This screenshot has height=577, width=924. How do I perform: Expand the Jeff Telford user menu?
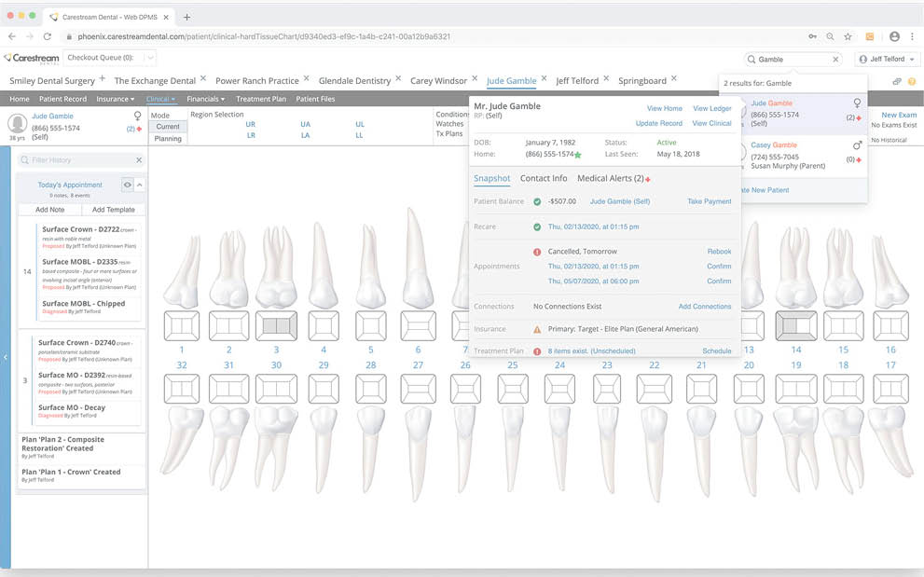(887, 59)
